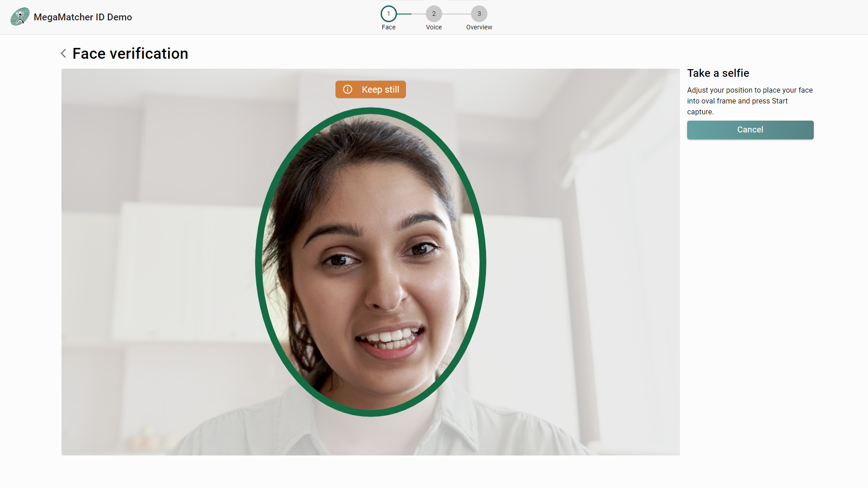Select step 2 Voice in stepper
Image resolution: width=868 pixels, height=488 pixels.
coord(434,14)
